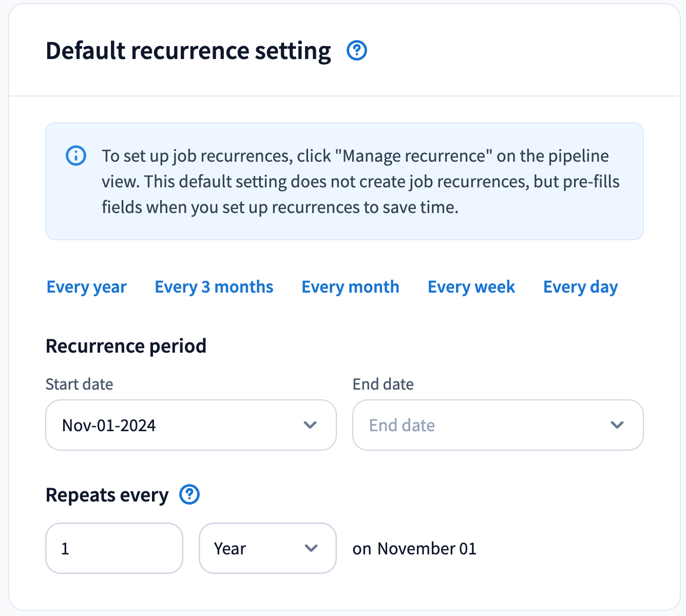Click the Start date label
The height and width of the screenshot is (616, 686).
[79, 384]
